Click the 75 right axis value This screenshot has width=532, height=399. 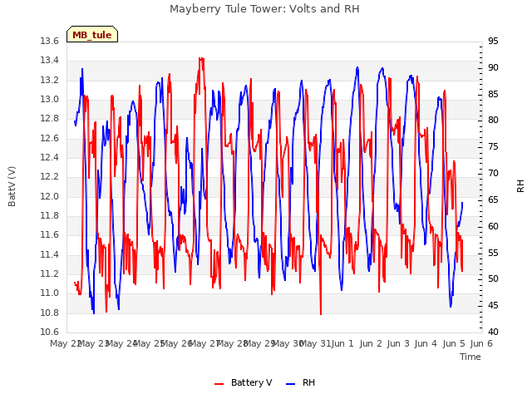click(493, 147)
